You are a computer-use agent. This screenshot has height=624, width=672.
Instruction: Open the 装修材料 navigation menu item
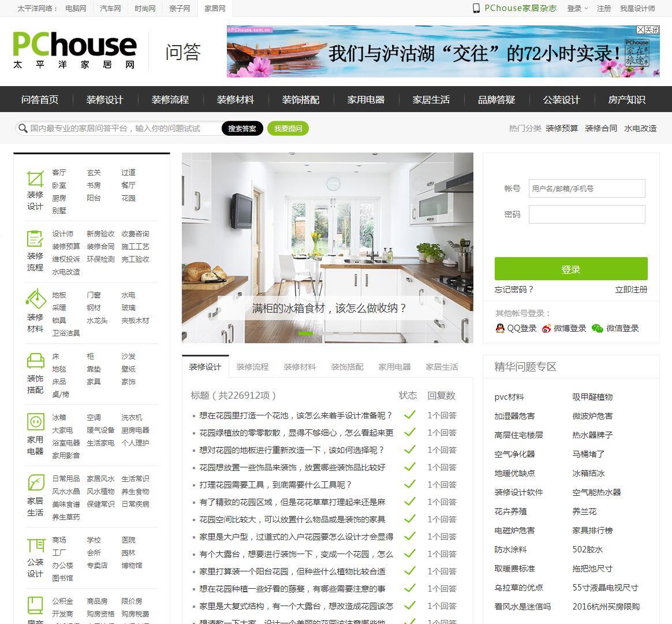[x=236, y=99]
